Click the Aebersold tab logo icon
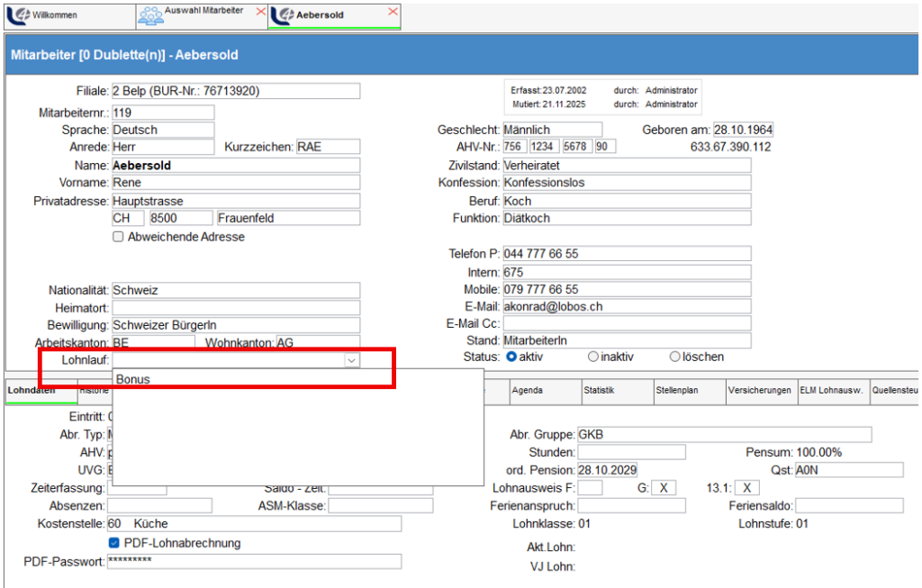The height and width of the screenshot is (588, 922). tap(283, 15)
